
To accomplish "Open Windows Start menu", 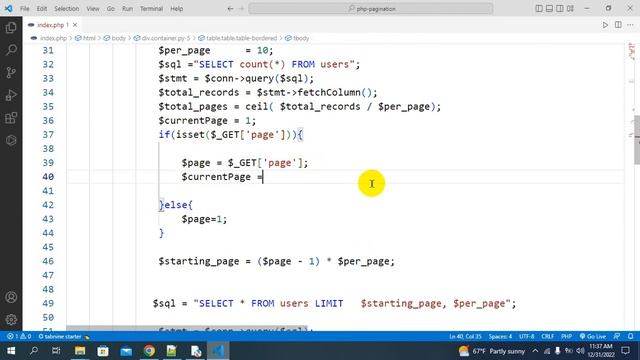I will (x=11, y=351).
